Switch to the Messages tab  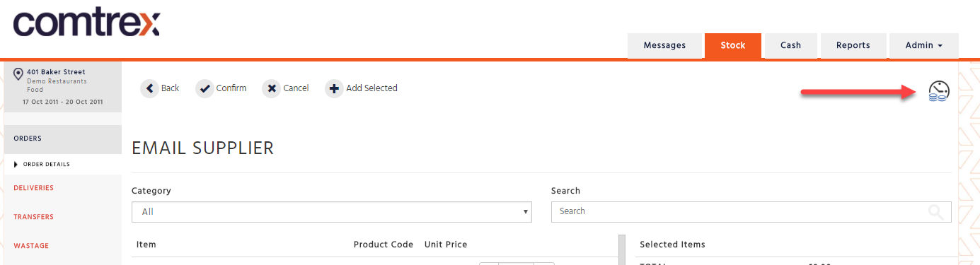(664, 45)
